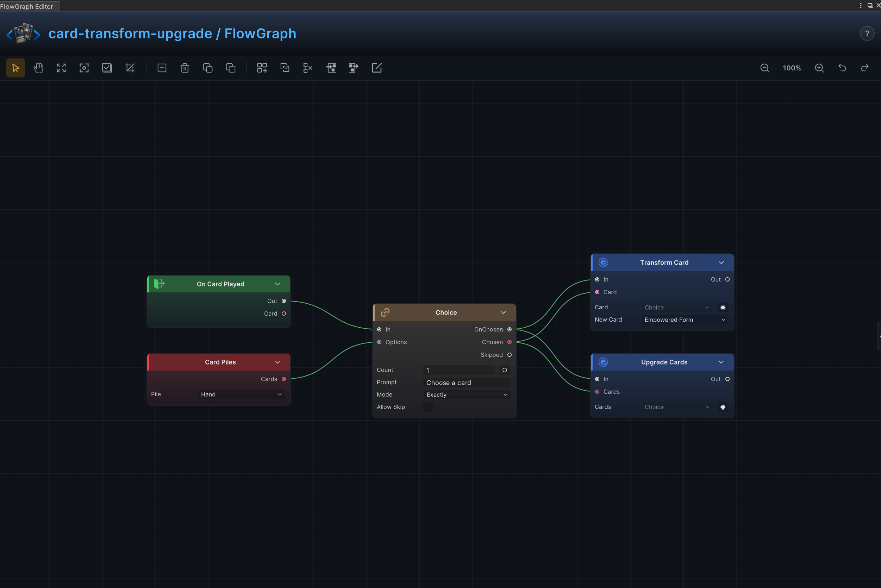
Task: Click Transform Card Out port
Action: 727,279
